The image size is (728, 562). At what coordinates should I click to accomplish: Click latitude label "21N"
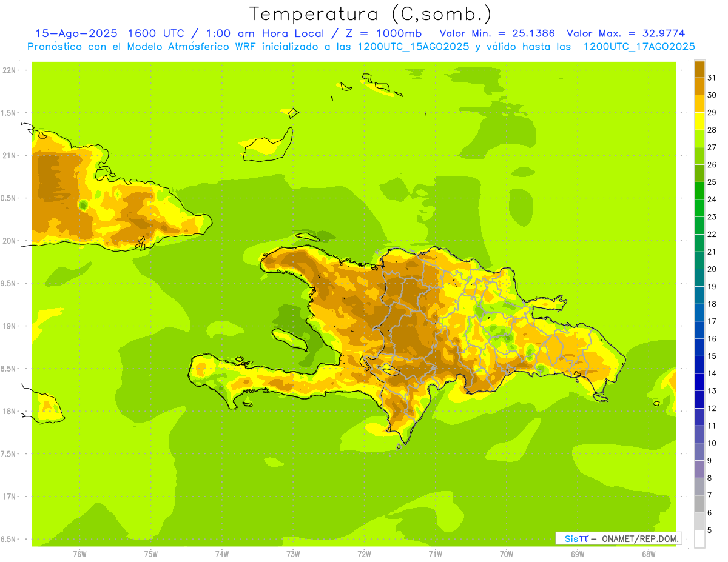pos(10,155)
